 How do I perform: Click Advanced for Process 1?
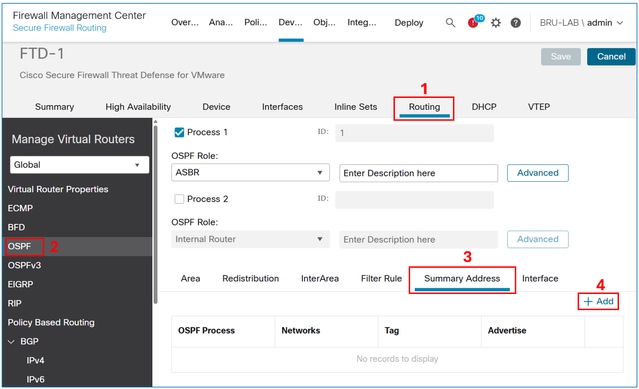[538, 173]
